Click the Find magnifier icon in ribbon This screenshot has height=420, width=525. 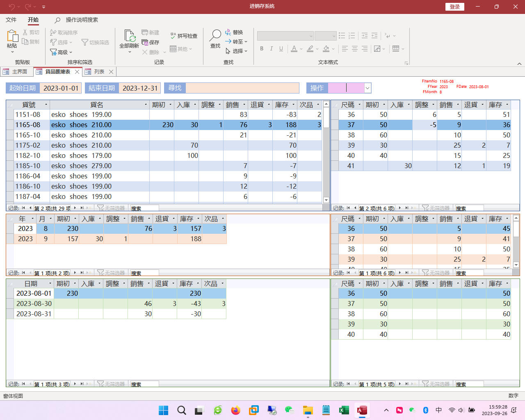(215, 37)
